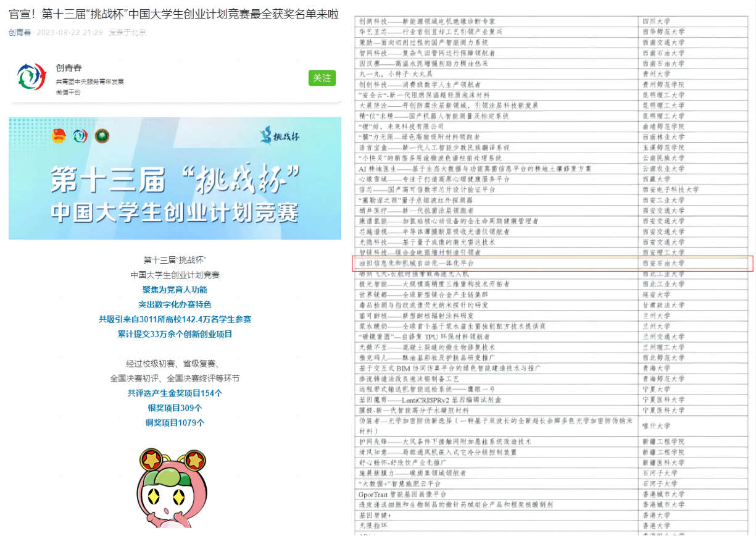Click the article headline starting with 官宣
Image resolution: width=756 pixels, height=536 pixels.
pos(173,14)
